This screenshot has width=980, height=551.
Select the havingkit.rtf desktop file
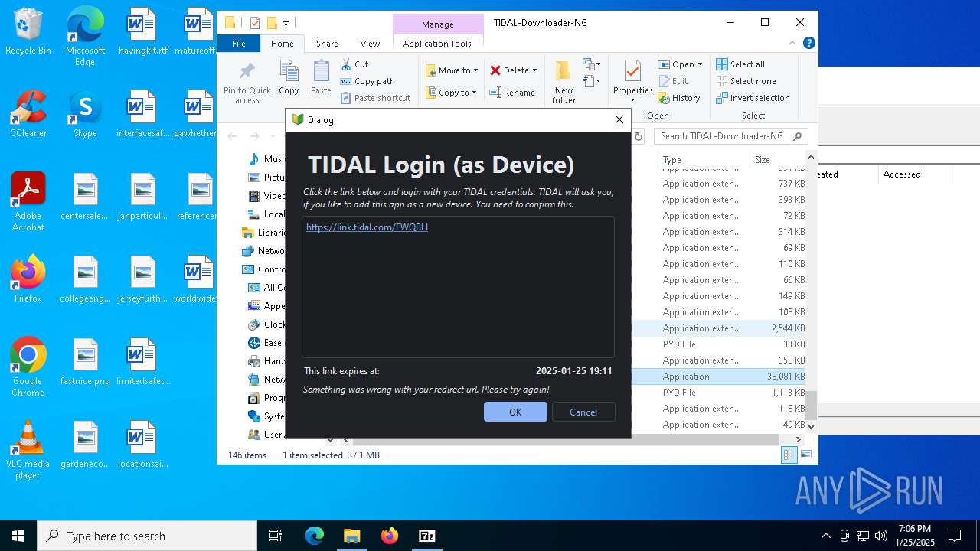tap(142, 32)
